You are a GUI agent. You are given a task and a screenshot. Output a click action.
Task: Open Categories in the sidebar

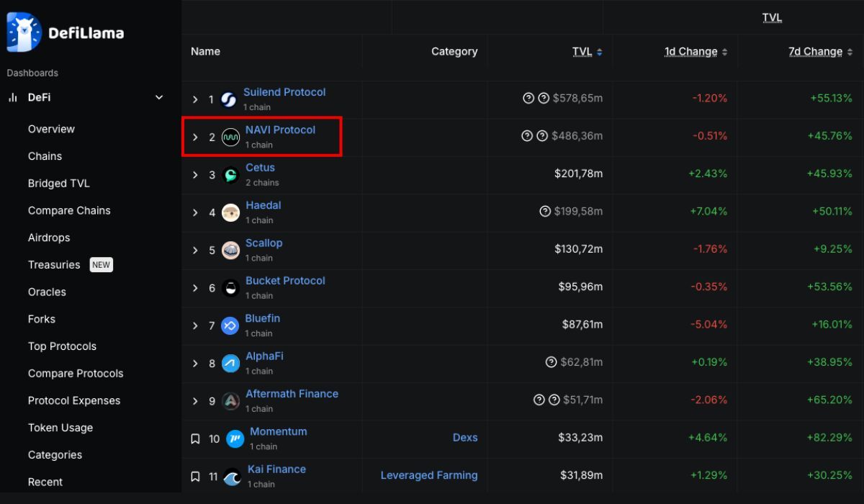55,455
